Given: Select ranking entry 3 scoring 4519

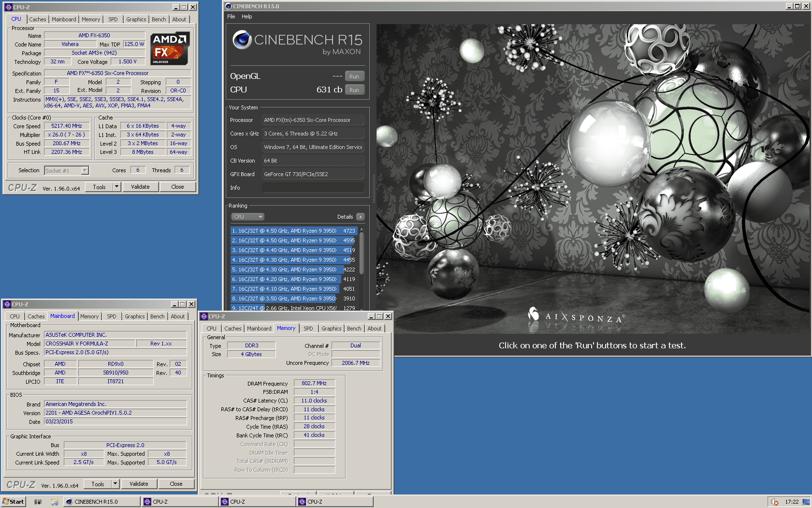Looking at the screenshot, I should point(293,250).
